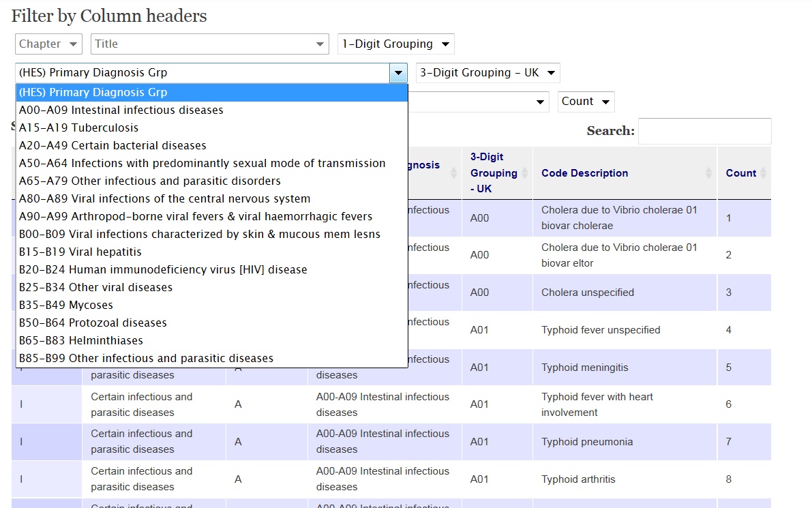Select A15-A19 Tuberculosis option
812x508 pixels.
tap(79, 128)
